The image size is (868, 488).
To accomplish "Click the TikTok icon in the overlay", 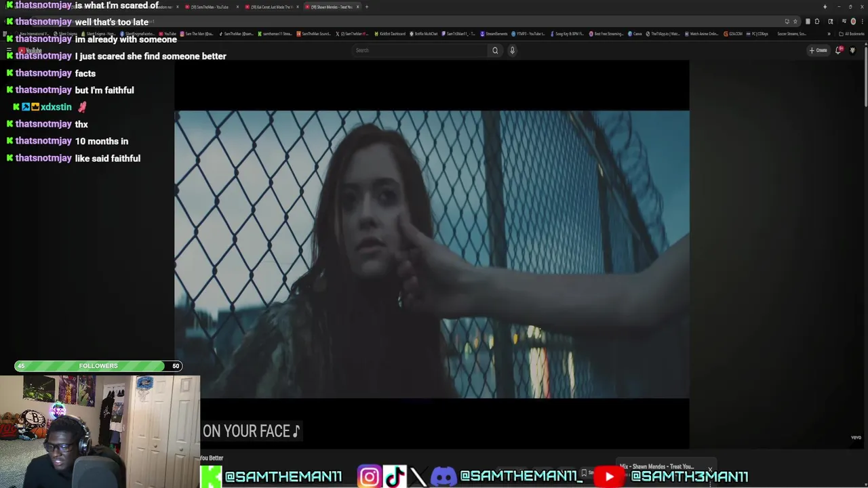I will (395, 476).
